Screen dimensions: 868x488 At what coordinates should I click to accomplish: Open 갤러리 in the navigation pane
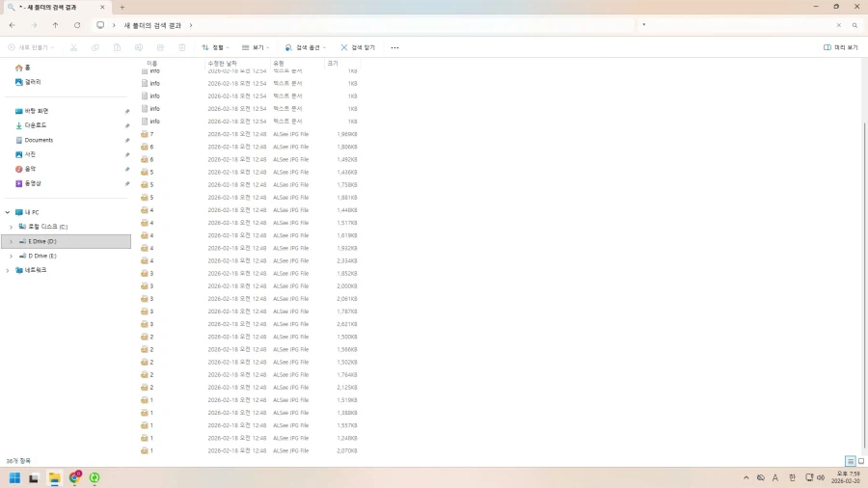pyautogui.click(x=32, y=82)
